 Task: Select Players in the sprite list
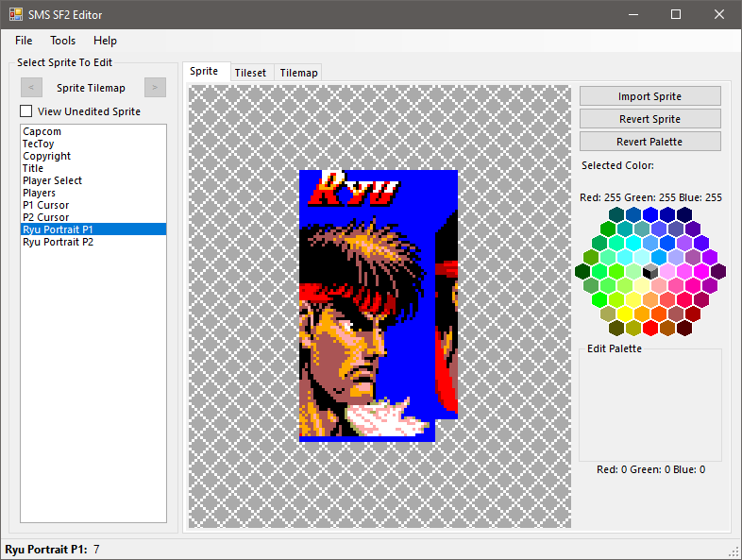pos(93,193)
